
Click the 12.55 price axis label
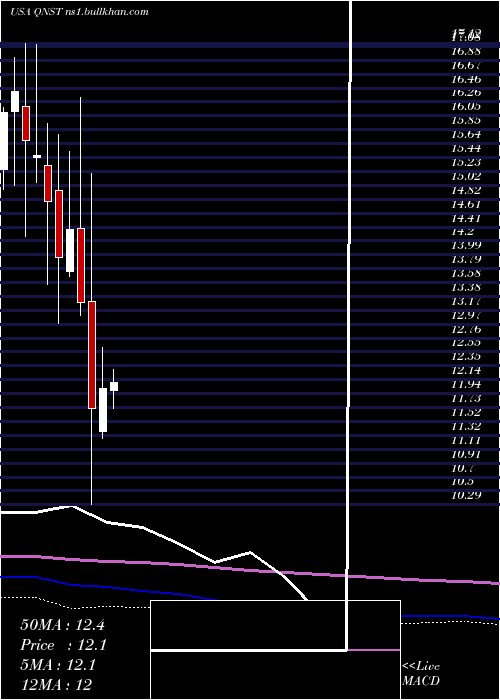[x=466, y=342]
